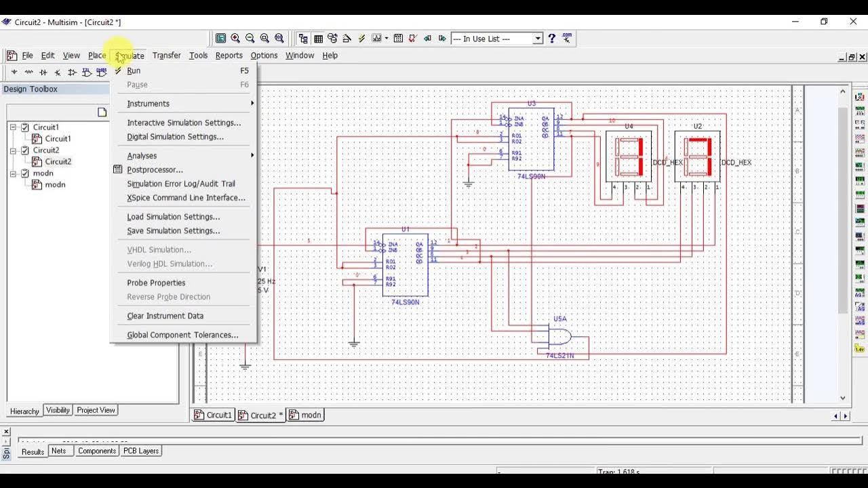Choose Save Simulation Settings
This screenshot has width=868, height=488.
pos(184,231)
